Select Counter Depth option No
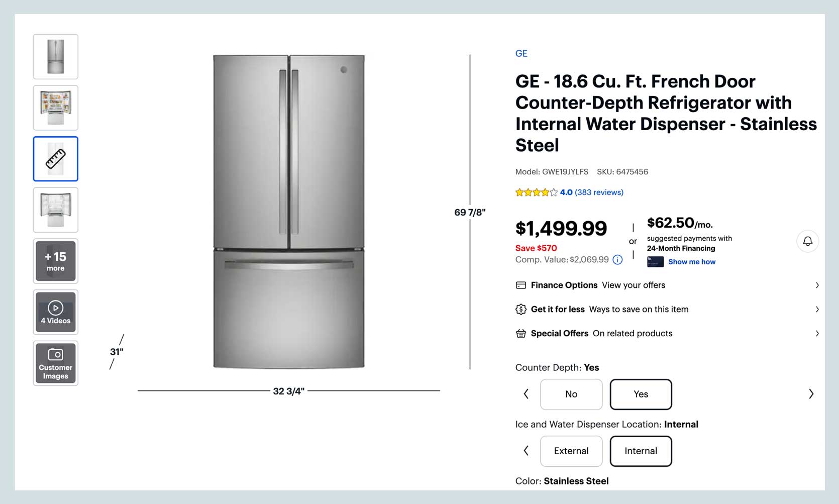 (571, 394)
